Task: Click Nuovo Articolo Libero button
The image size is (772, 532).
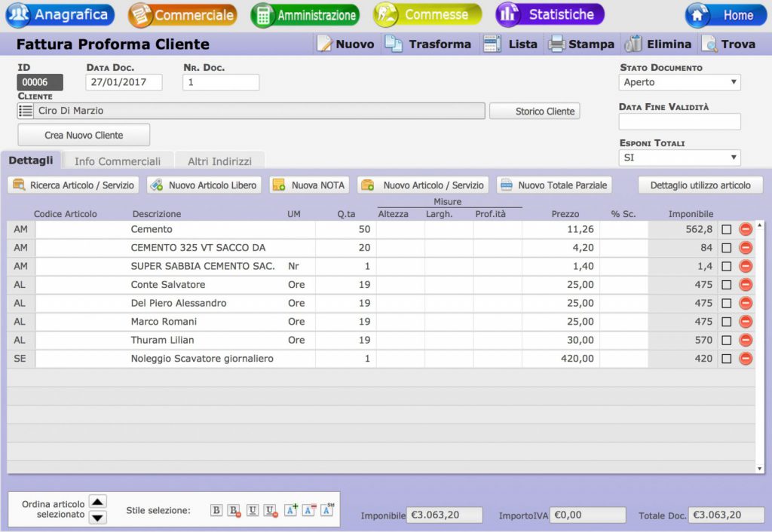Action: click(x=204, y=185)
